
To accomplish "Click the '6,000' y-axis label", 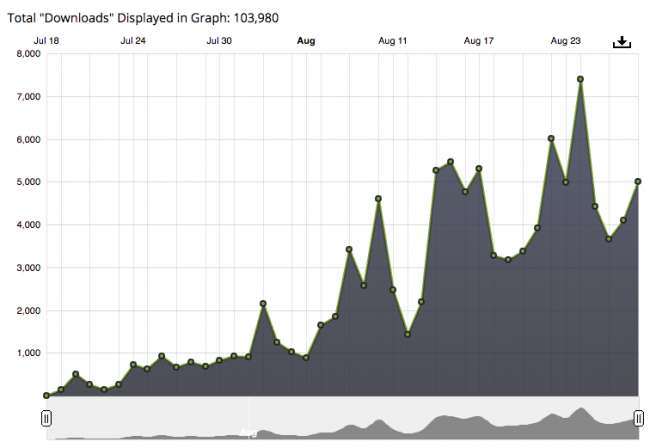I will [29, 140].
